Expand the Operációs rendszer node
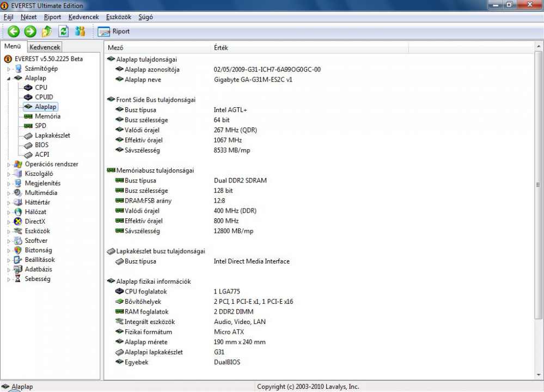The height and width of the screenshot is (392, 544). tap(9, 164)
